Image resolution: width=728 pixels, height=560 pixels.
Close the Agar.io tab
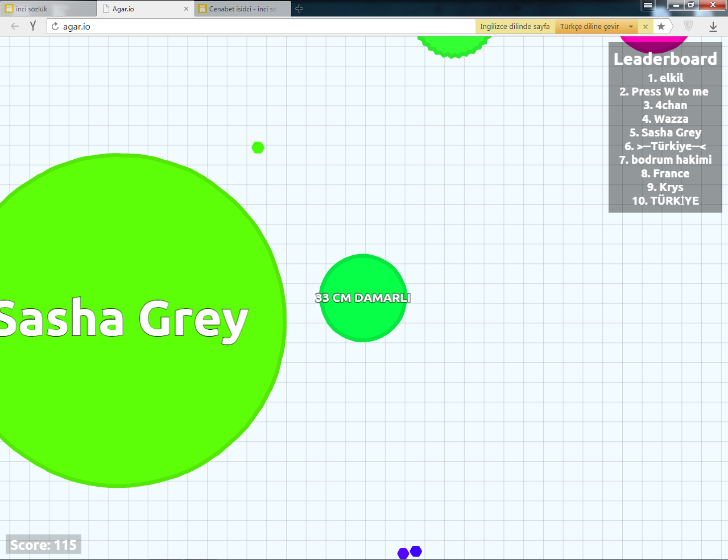tap(186, 9)
